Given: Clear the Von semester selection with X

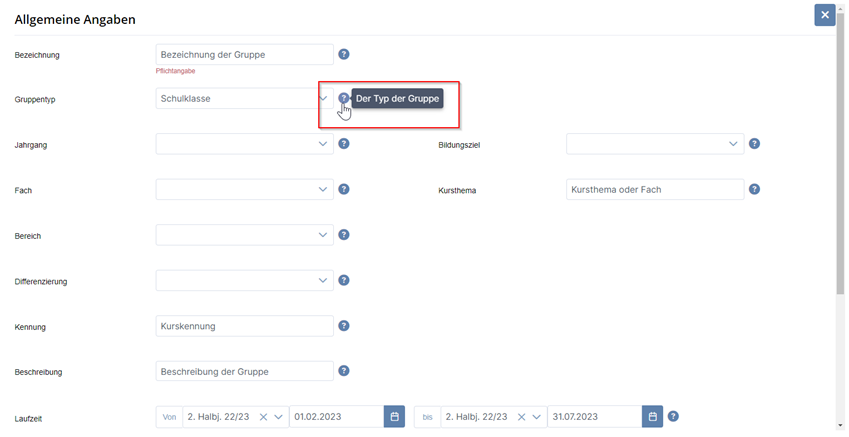Looking at the screenshot, I should pyautogui.click(x=263, y=417).
